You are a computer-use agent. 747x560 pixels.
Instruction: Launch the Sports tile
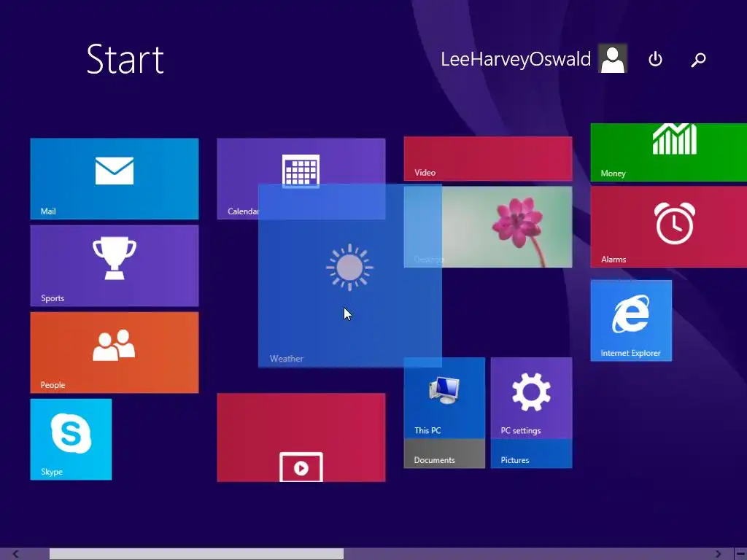click(115, 265)
